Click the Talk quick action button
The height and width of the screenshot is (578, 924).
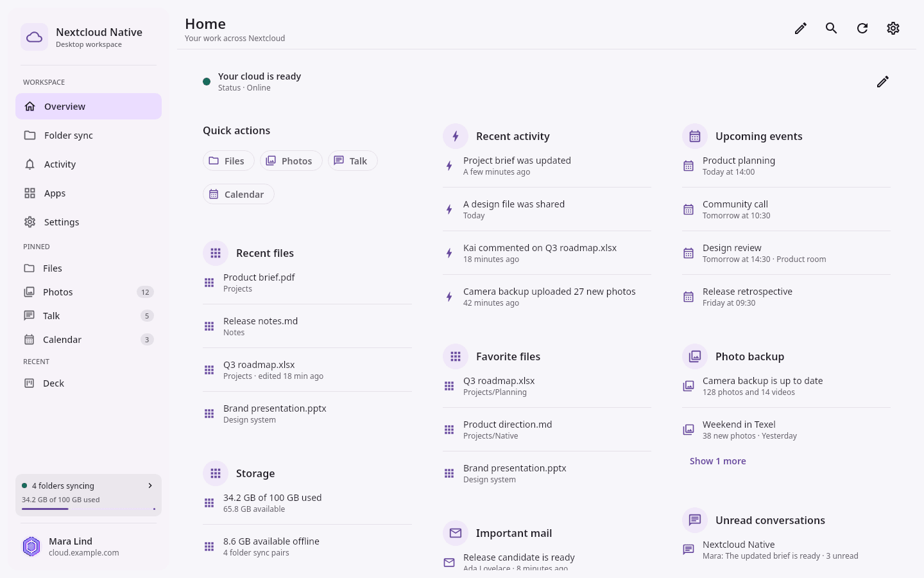pyautogui.click(x=353, y=161)
